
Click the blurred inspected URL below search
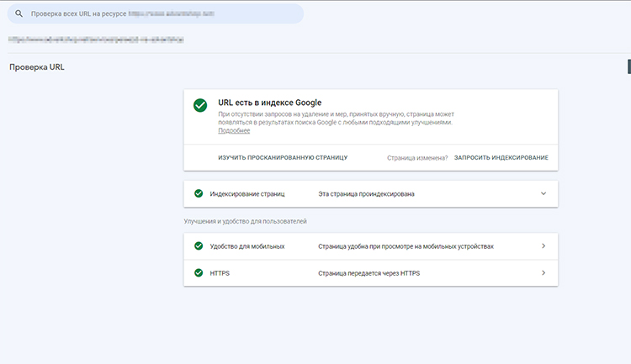(x=96, y=40)
